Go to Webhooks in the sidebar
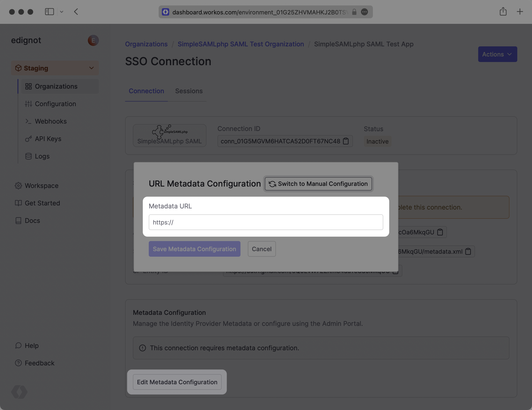 click(x=51, y=121)
